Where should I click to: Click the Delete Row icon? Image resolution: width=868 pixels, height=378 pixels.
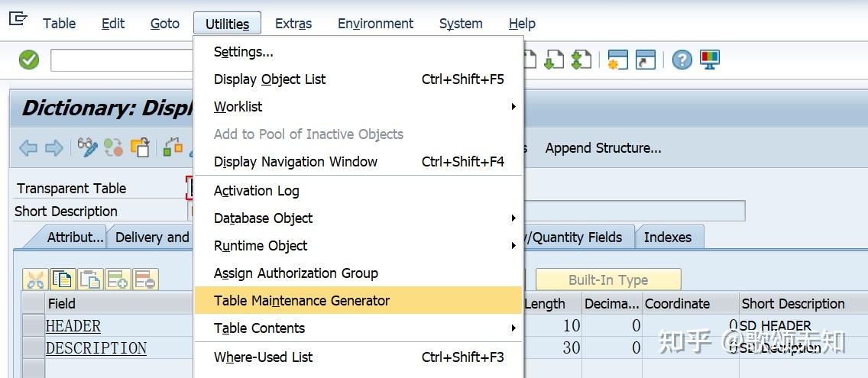click(x=145, y=279)
